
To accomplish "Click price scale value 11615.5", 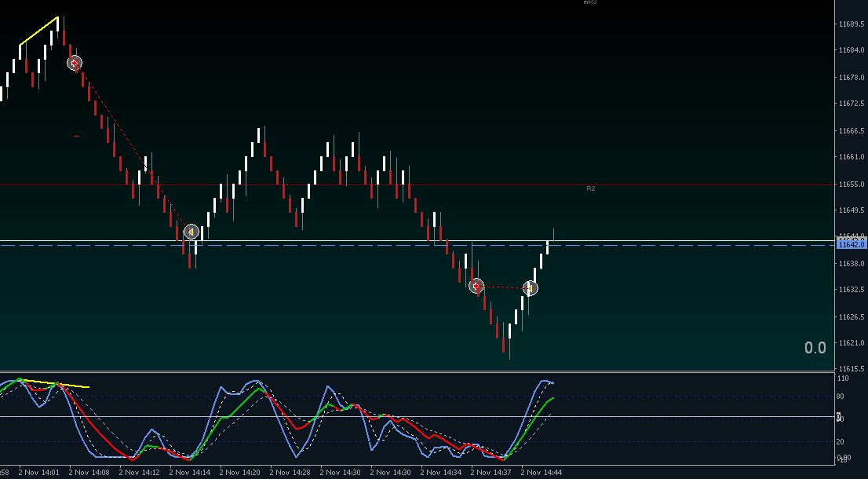I will pos(852,368).
